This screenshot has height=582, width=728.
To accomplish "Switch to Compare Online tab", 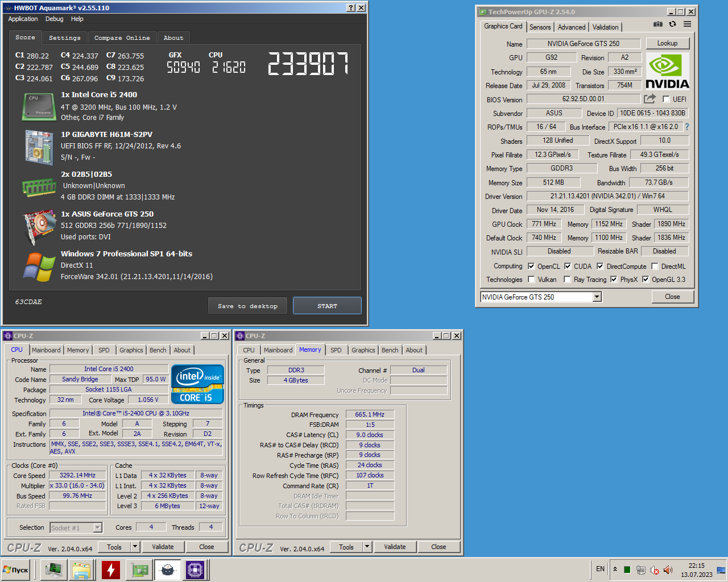I will 122,38.
